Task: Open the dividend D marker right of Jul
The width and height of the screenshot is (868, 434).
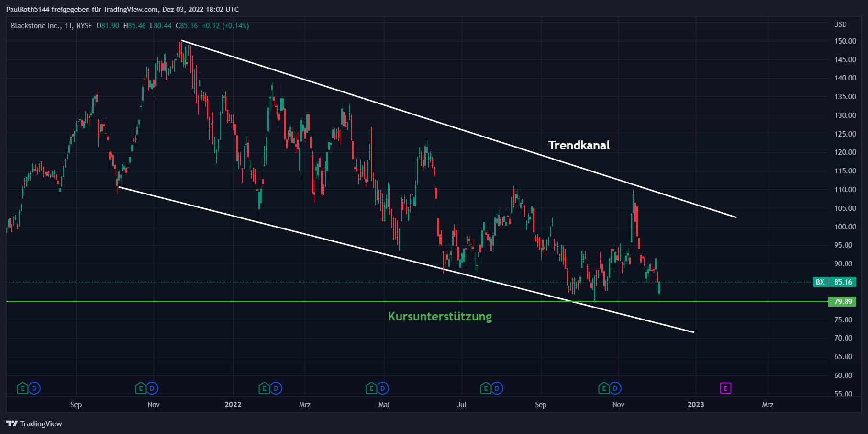Action: point(497,388)
